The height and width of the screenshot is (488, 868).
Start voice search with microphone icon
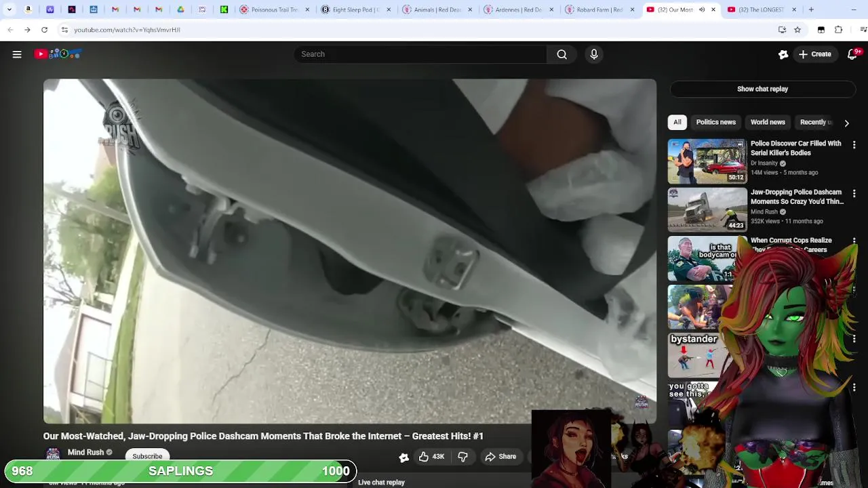click(594, 54)
